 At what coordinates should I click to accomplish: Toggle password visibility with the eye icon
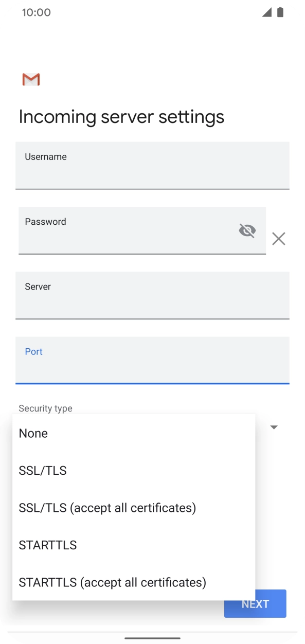click(x=247, y=230)
